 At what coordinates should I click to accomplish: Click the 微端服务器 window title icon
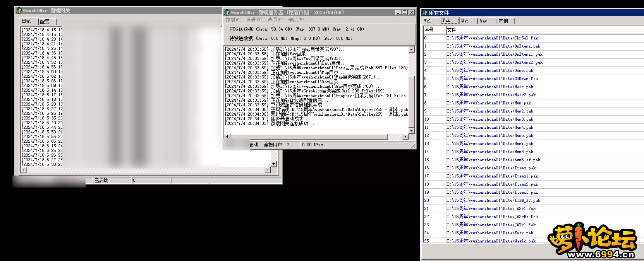227,12
